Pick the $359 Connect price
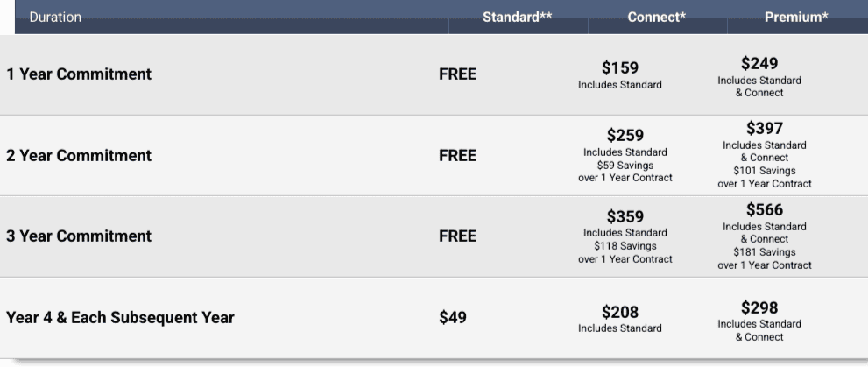This screenshot has width=868, height=367. tap(625, 216)
